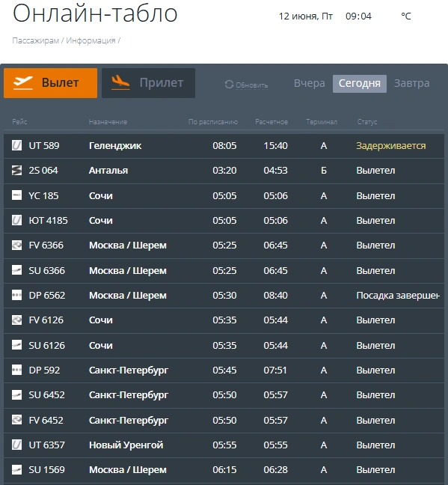Switch to the Прилет arrivals tab
The image size is (448, 485).
click(148, 83)
